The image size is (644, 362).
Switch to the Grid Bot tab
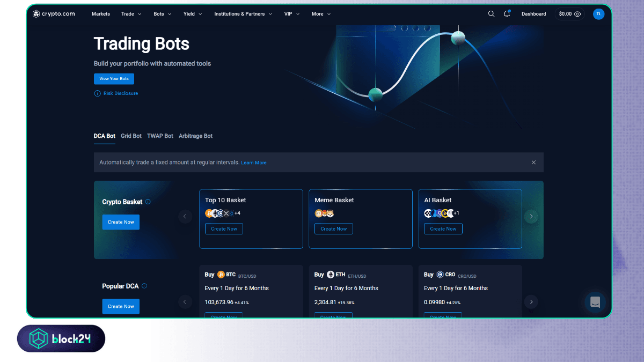pyautogui.click(x=131, y=136)
